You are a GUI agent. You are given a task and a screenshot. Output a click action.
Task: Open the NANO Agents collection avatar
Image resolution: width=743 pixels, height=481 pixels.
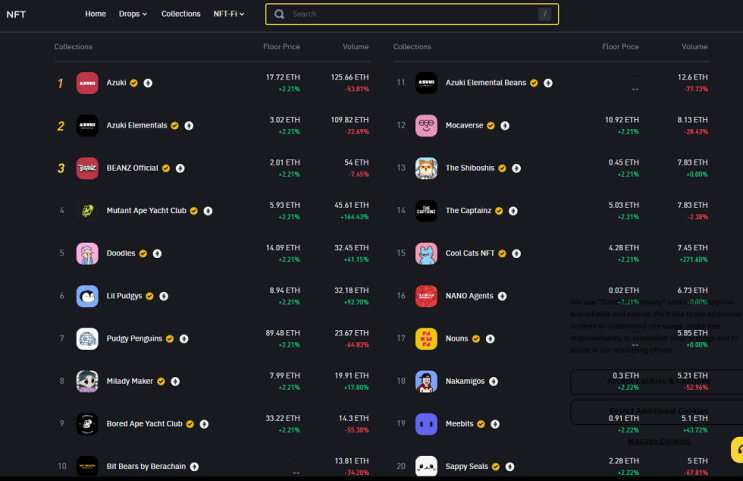coord(426,296)
